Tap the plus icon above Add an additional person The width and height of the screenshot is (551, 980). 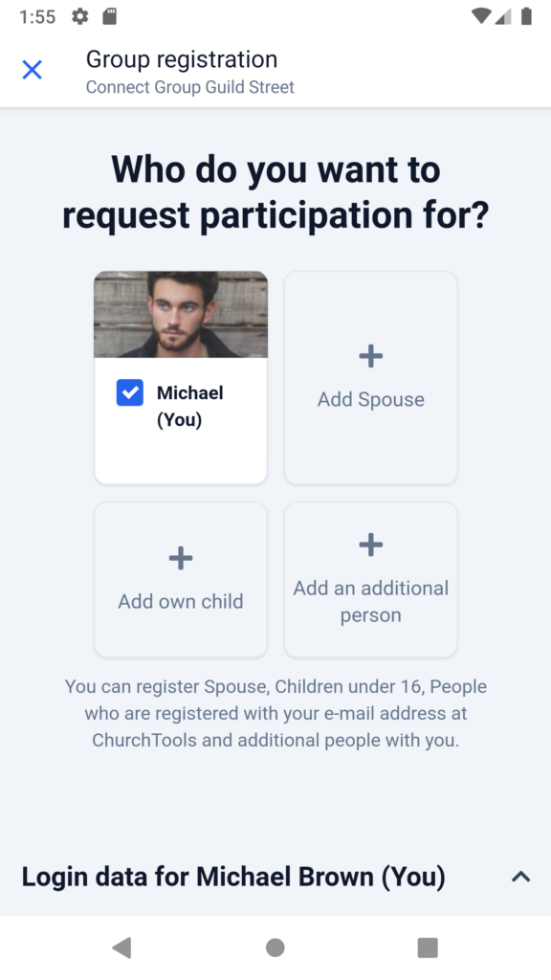pyautogui.click(x=370, y=545)
